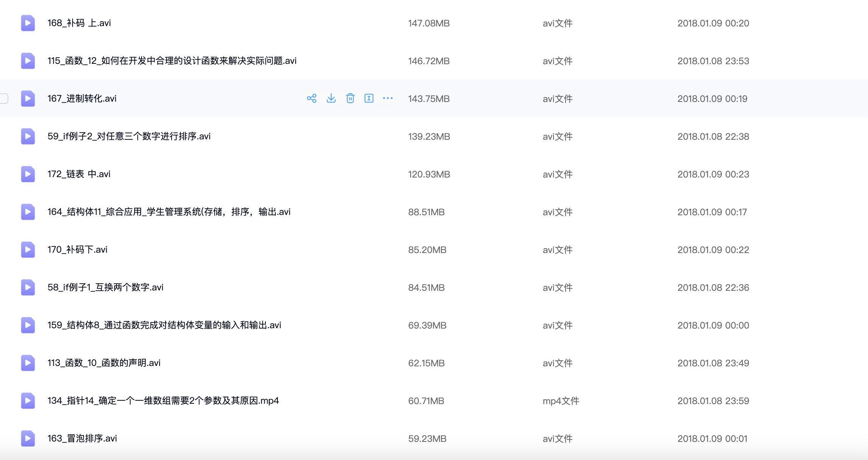Click date 2018.01.08 22:36

[713, 288]
